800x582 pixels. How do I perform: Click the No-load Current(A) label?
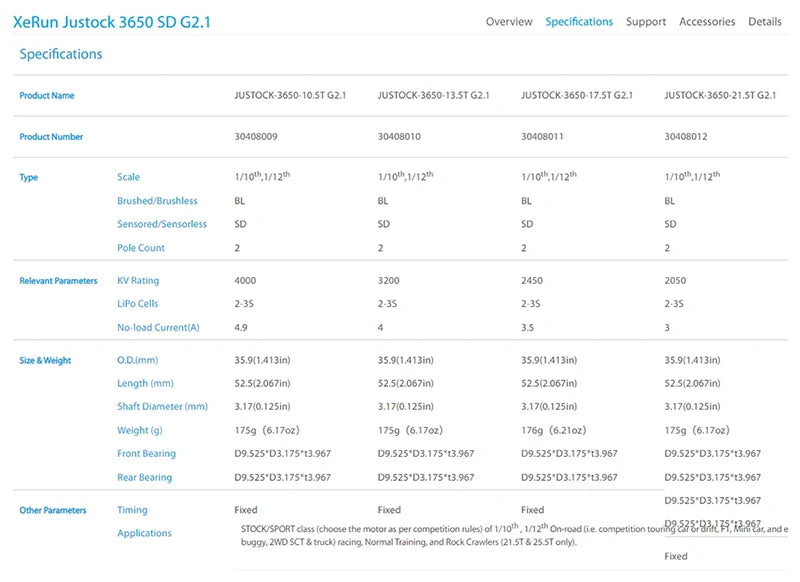click(x=158, y=327)
